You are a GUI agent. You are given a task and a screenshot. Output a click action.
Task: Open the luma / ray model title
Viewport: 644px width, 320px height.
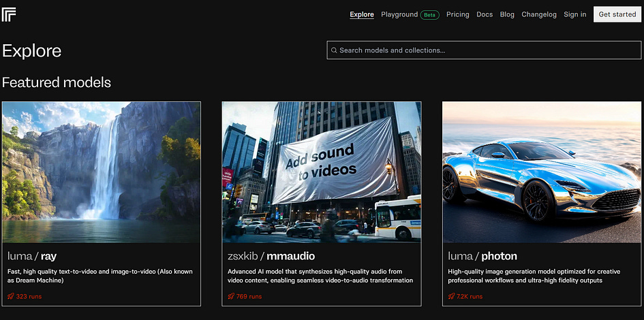32,257
